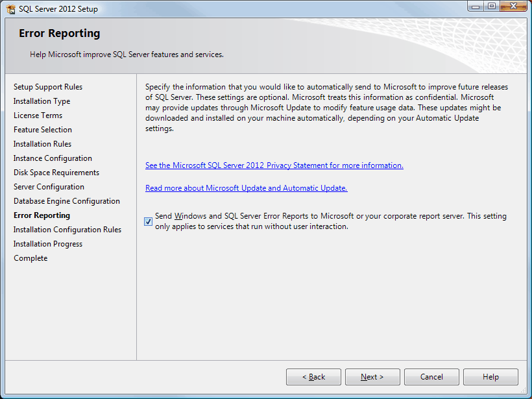Proceed with the Next button
Image resolution: width=532 pixels, height=399 pixels.
pos(372,377)
